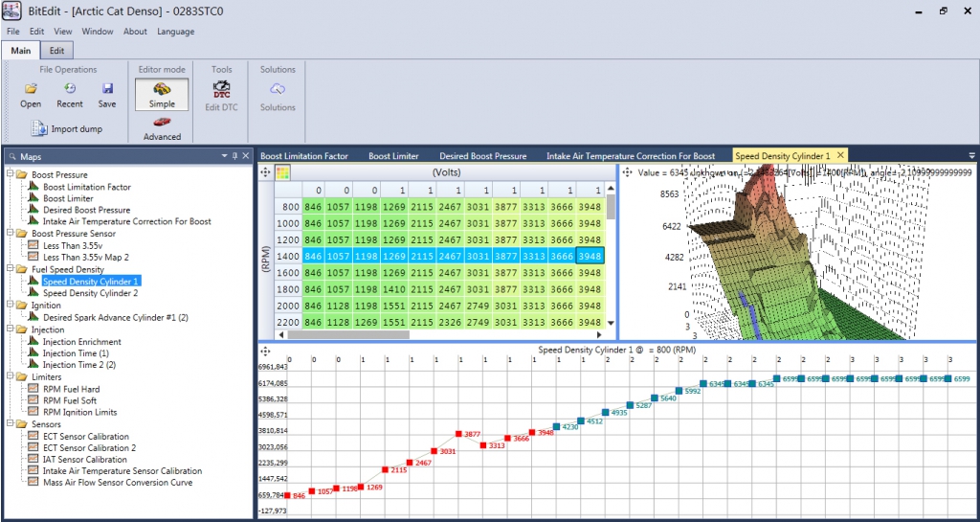Switch to Desired Boost Pressure tab

pyautogui.click(x=483, y=156)
